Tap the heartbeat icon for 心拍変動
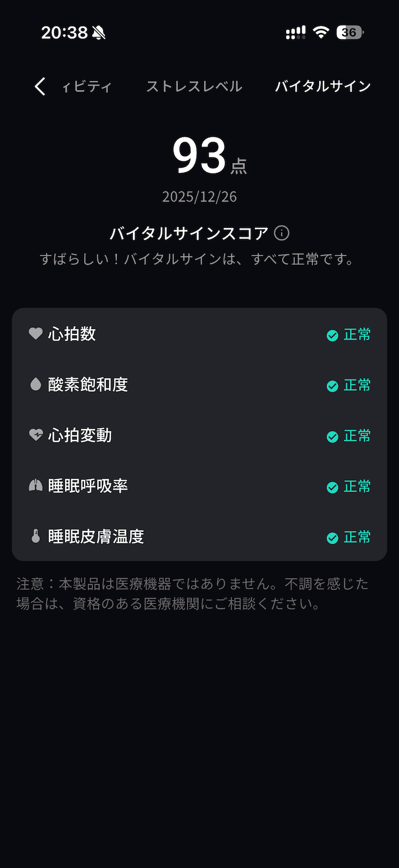399x868 pixels. click(x=36, y=435)
